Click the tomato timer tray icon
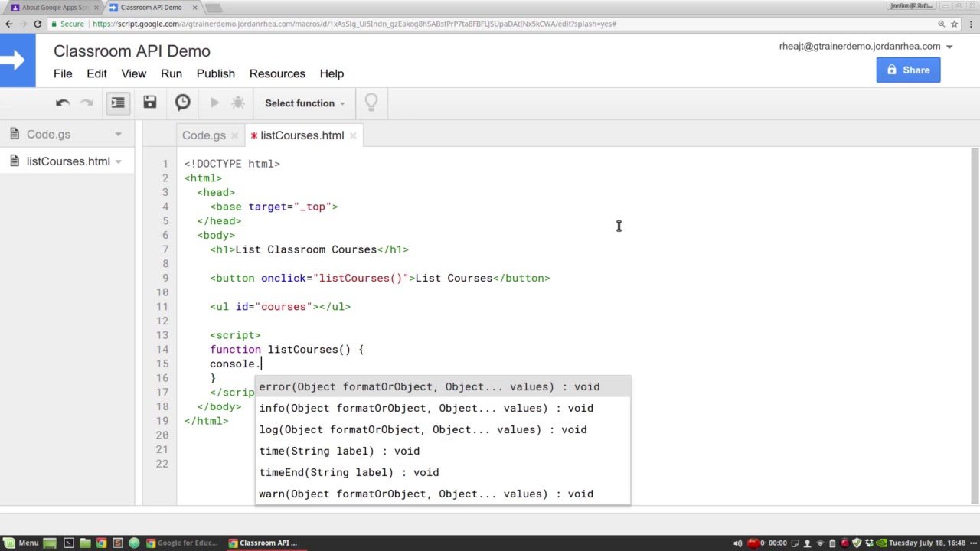 coord(753,543)
